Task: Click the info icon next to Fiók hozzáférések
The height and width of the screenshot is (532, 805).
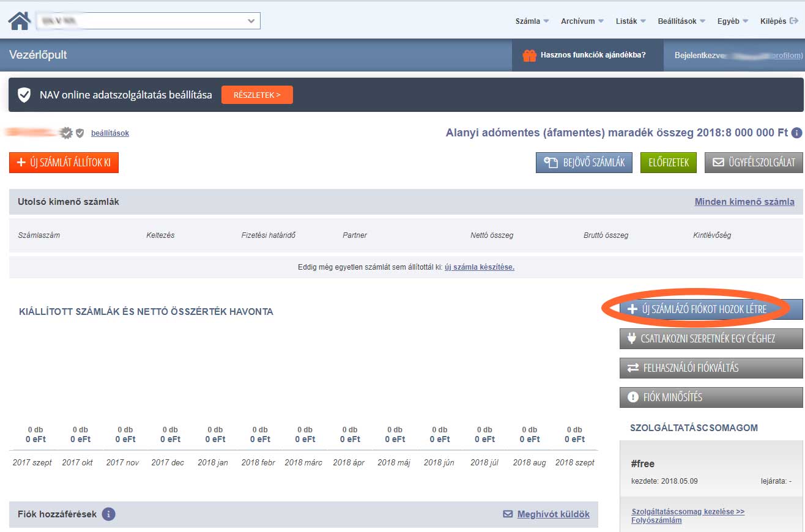Action: pyautogui.click(x=108, y=514)
